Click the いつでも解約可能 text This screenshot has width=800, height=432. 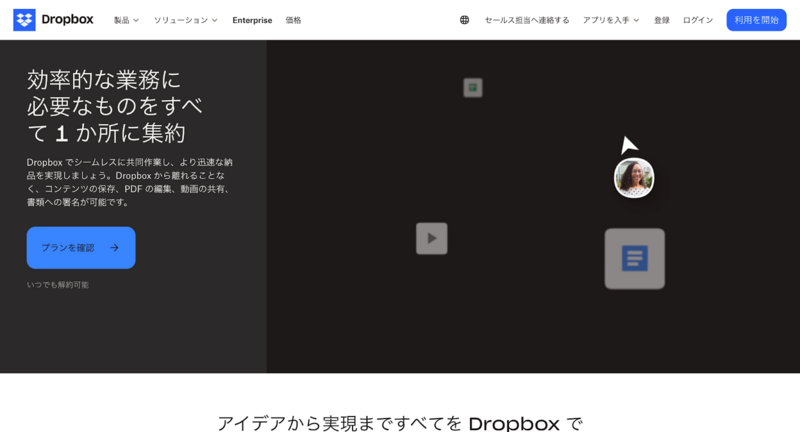[x=58, y=285]
